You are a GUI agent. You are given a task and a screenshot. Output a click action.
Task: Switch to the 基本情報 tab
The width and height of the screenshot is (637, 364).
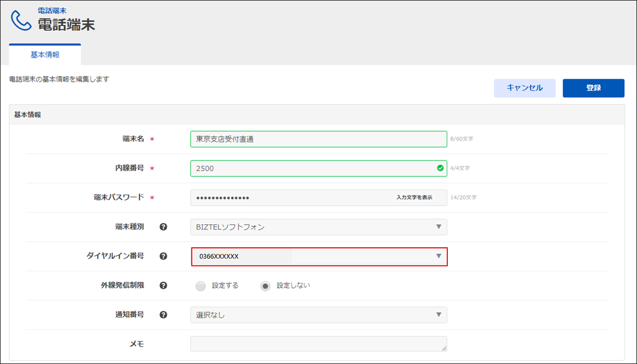click(45, 55)
